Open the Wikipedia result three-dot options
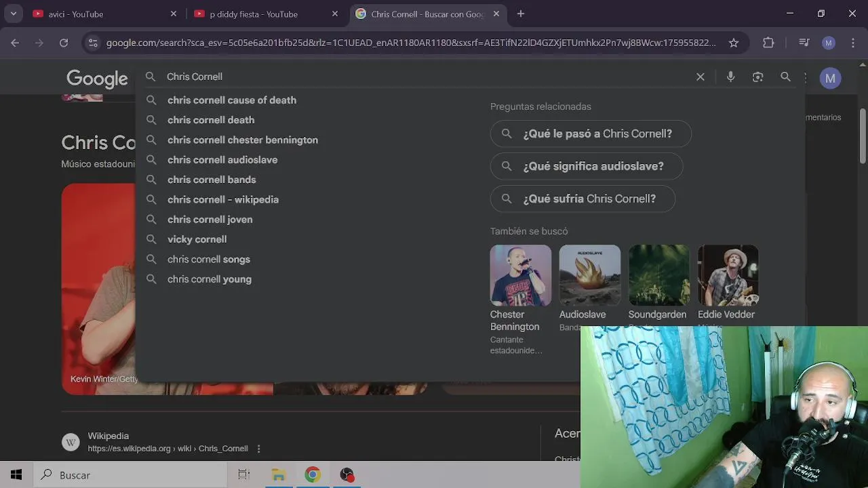This screenshot has width=868, height=488. [258, 449]
